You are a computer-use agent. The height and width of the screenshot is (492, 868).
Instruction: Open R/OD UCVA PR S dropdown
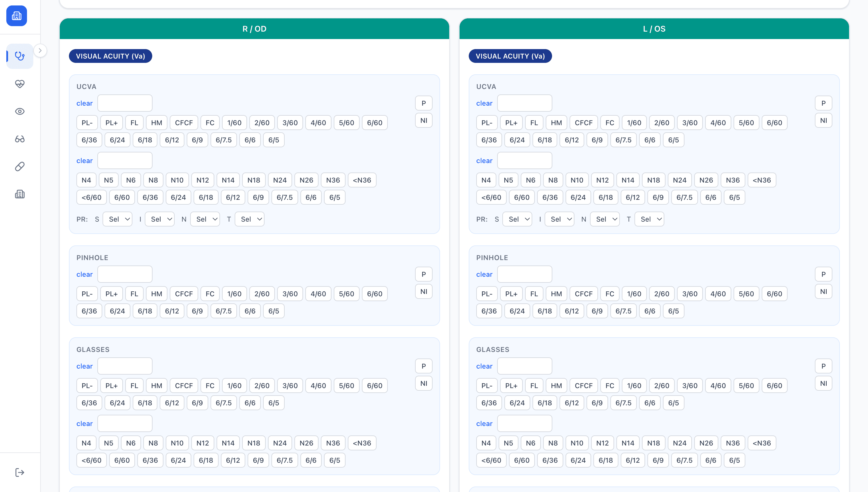pos(117,219)
